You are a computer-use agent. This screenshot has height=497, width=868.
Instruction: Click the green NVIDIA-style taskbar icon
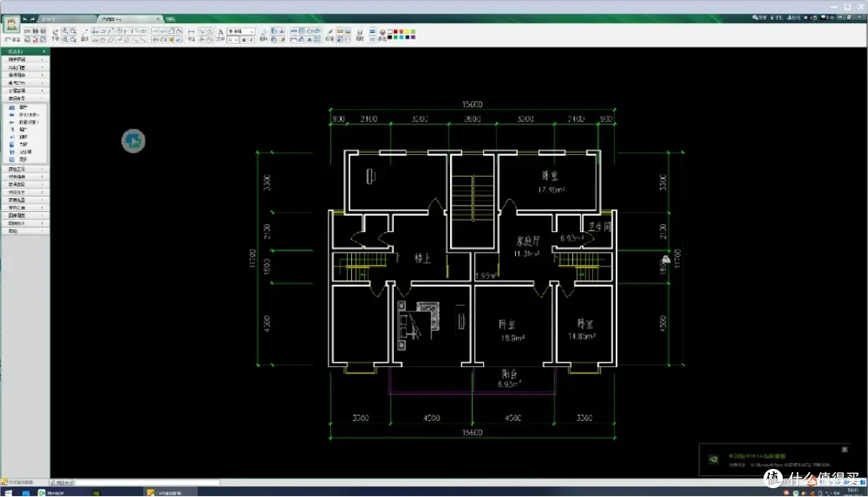[96, 492]
